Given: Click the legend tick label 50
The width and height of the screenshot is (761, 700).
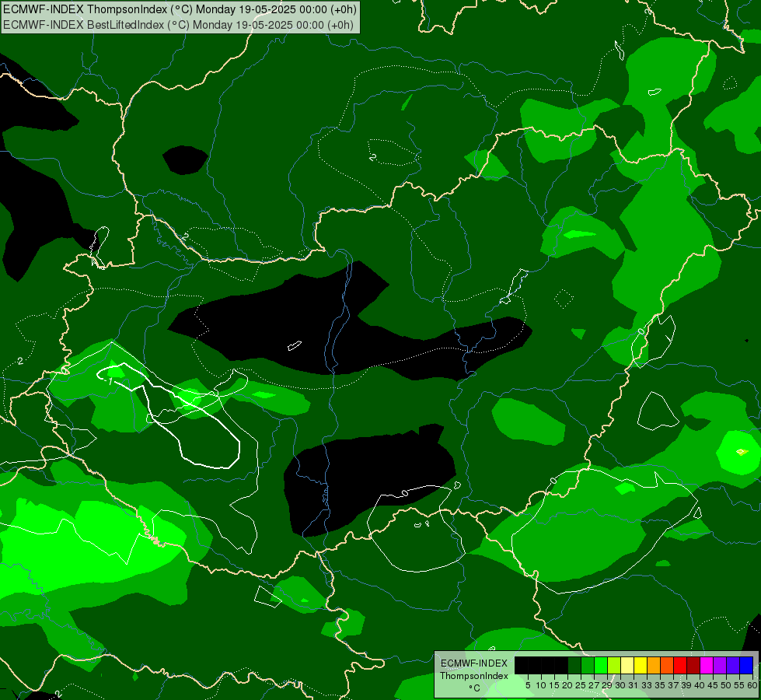Looking at the screenshot, I should (726, 685).
